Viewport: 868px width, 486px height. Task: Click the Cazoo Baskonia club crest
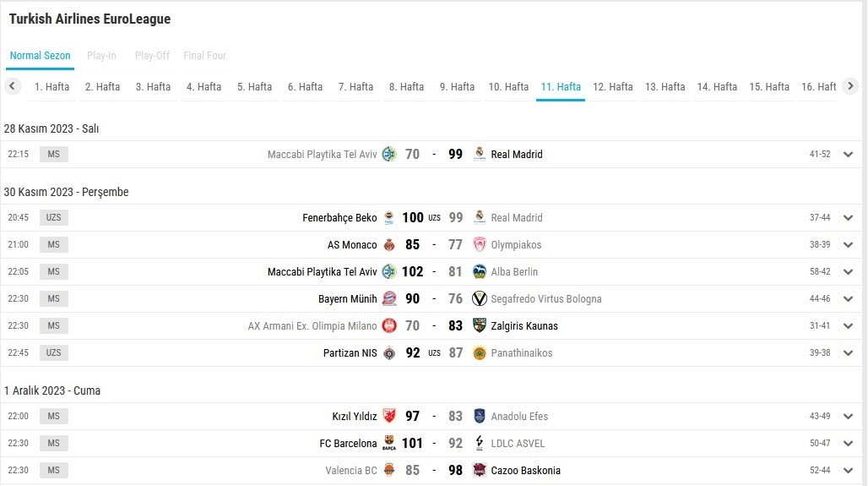pyautogui.click(x=480, y=471)
